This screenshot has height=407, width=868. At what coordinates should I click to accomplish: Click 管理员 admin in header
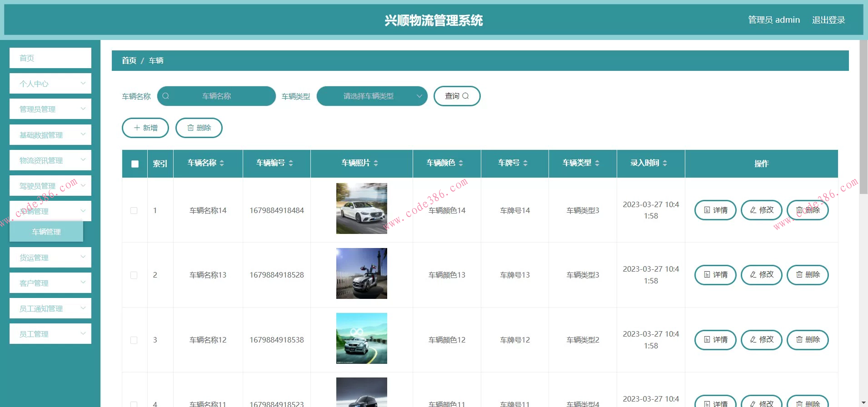(x=774, y=20)
